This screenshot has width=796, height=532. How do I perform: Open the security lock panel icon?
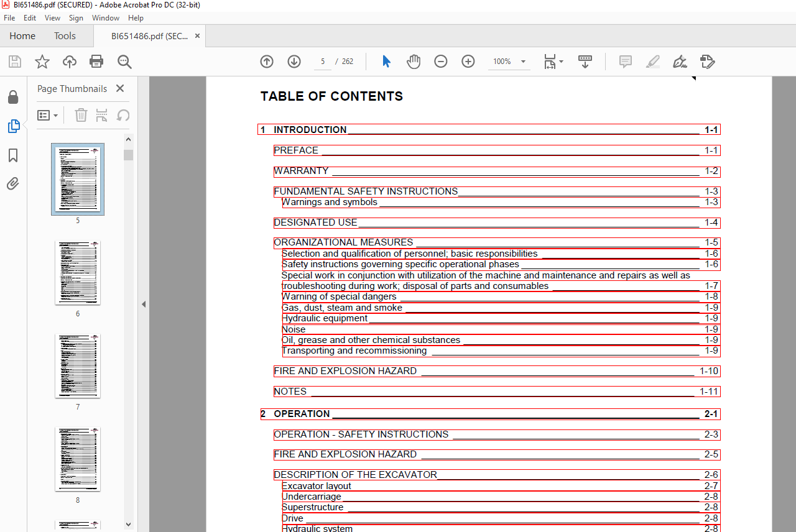(13, 98)
